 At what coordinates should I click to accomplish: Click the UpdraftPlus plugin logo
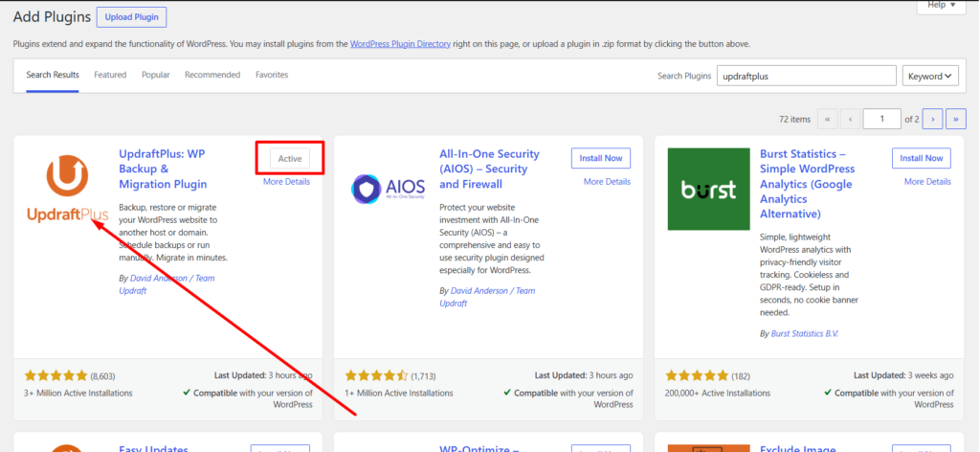coord(68,189)
